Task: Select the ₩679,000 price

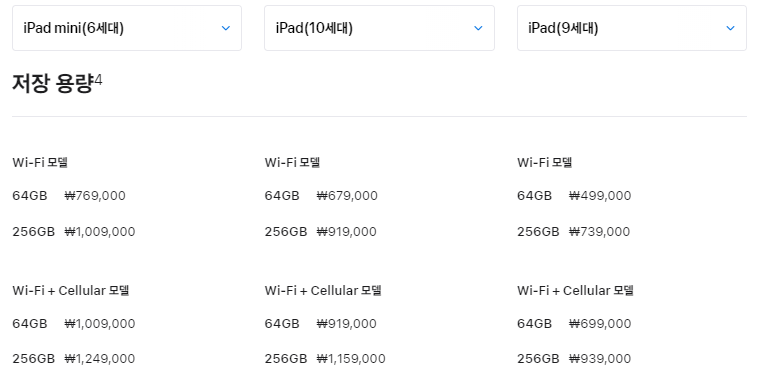Action: pyautogui.click(x=347, y=195)
